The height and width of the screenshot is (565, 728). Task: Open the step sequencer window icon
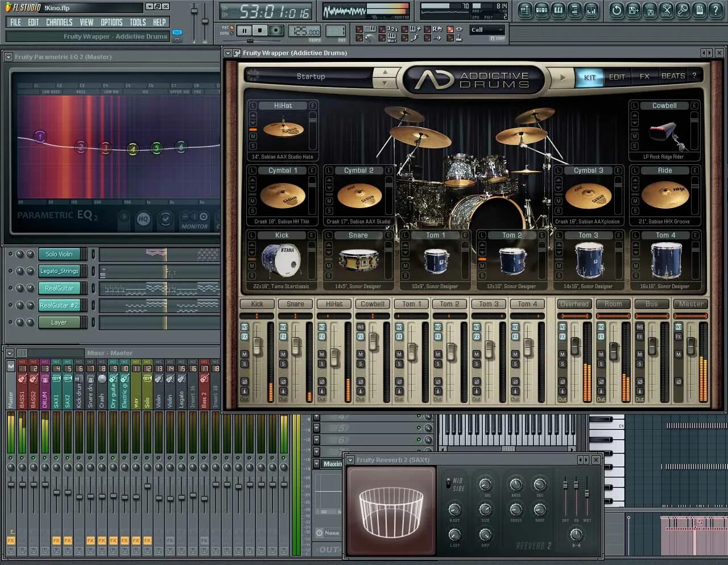(541, 10)
